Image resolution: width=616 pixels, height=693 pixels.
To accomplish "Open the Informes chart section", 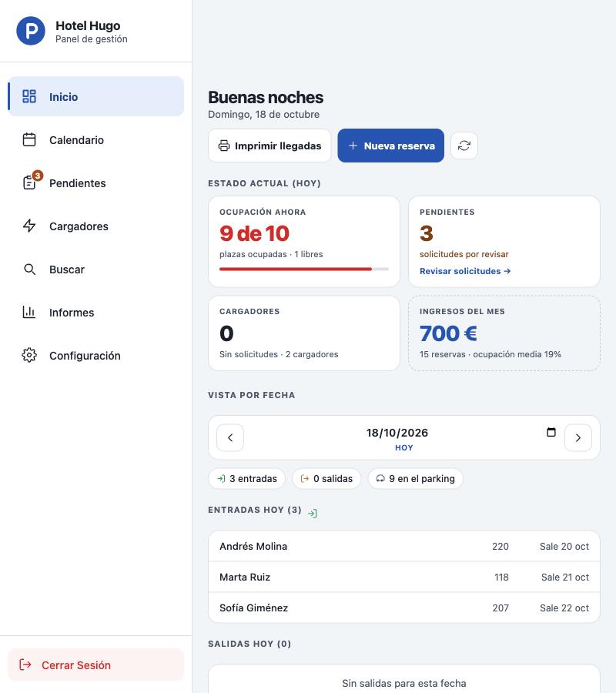I will point(96,313).
